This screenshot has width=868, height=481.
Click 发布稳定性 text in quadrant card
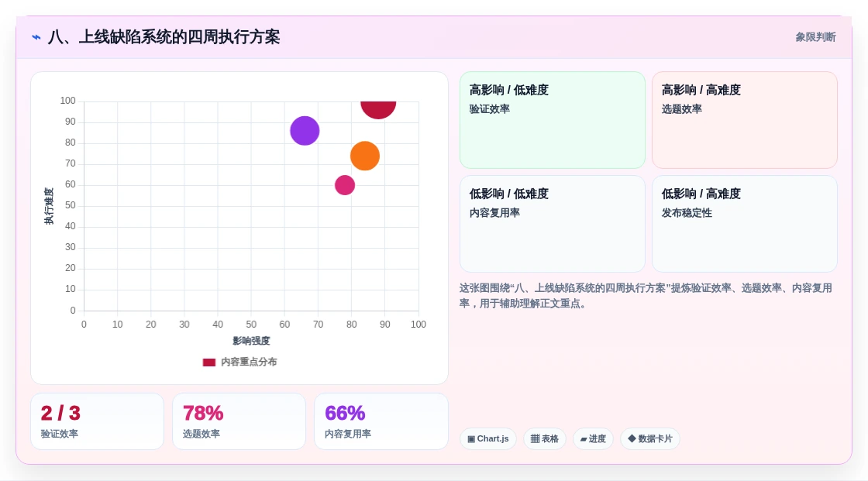(x=687, y=213)
